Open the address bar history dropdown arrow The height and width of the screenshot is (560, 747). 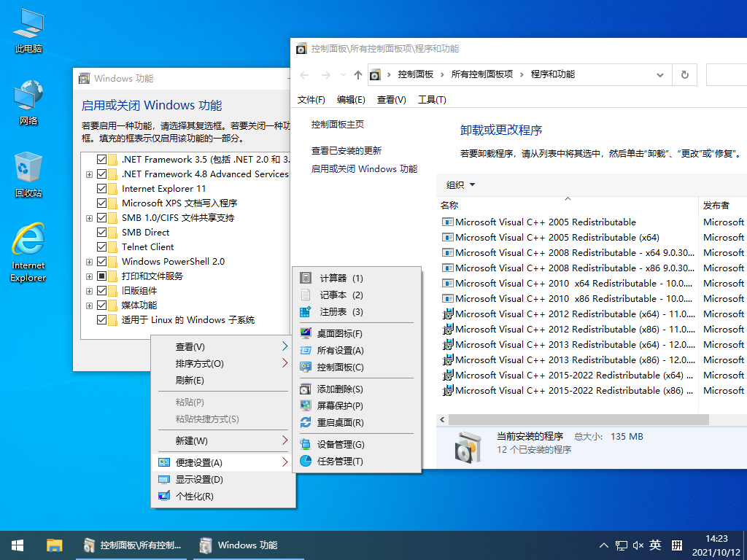point(660,74)
